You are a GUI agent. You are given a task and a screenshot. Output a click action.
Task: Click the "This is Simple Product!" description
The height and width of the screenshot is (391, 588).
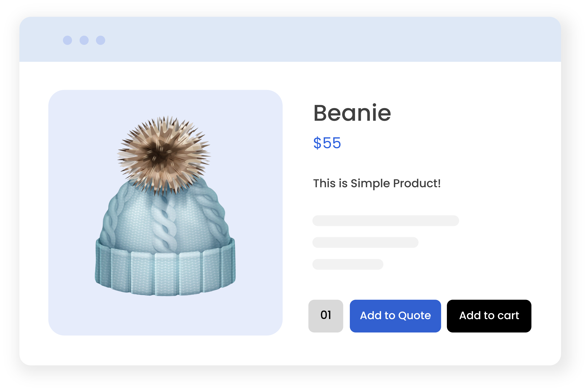377,183
